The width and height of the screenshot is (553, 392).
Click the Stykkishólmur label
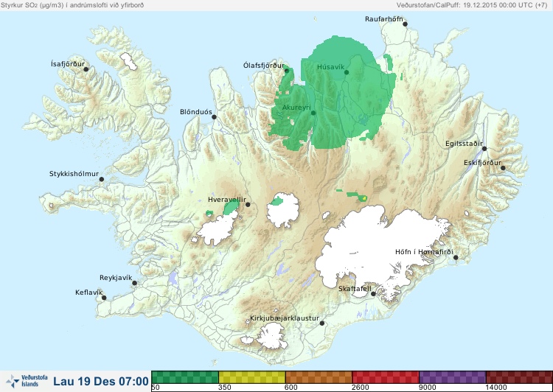tap(74, 174)
